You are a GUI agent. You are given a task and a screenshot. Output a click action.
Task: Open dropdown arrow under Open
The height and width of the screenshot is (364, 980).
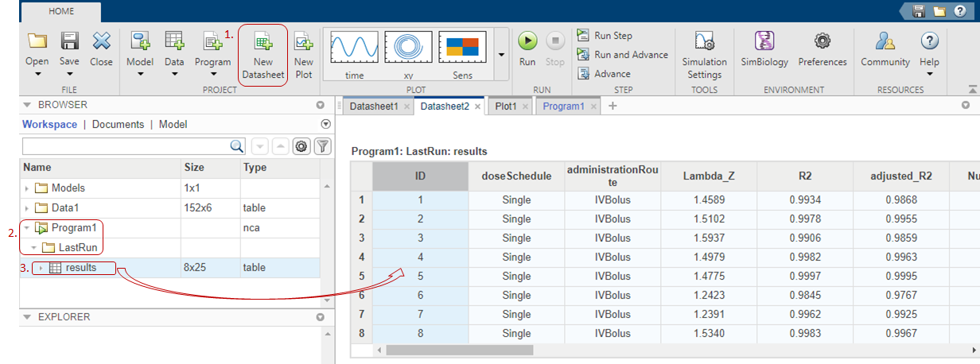coord(37,75)
